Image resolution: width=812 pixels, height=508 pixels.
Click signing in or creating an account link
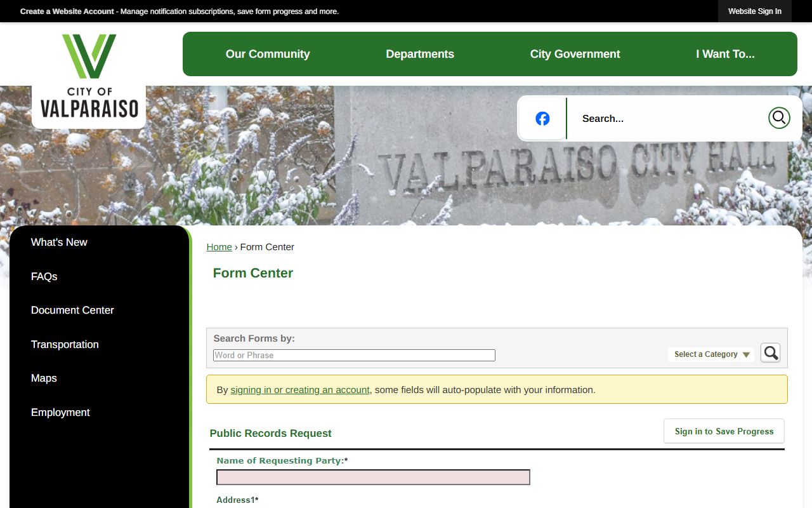[300, 390]
